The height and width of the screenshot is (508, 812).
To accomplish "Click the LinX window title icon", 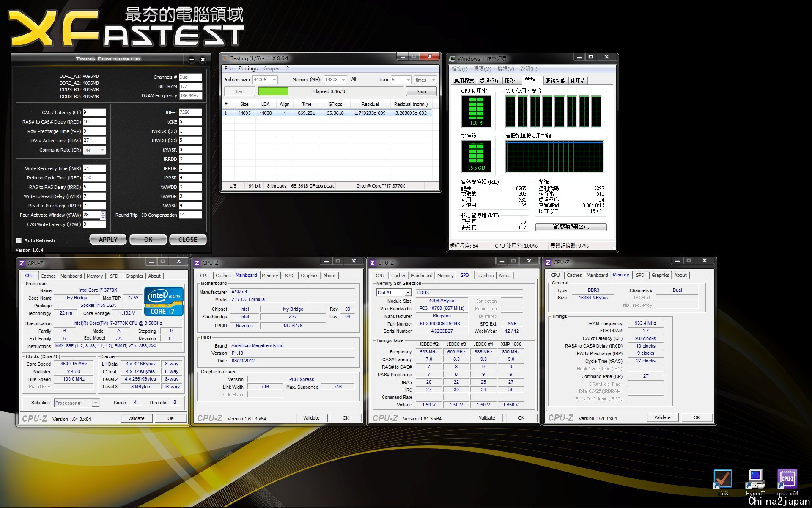I will tap(225, 58).
